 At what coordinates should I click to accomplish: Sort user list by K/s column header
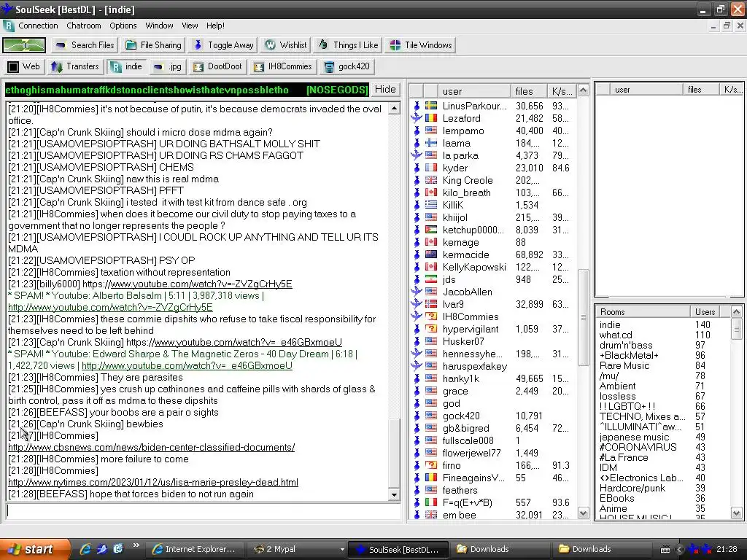pos(562,91)
